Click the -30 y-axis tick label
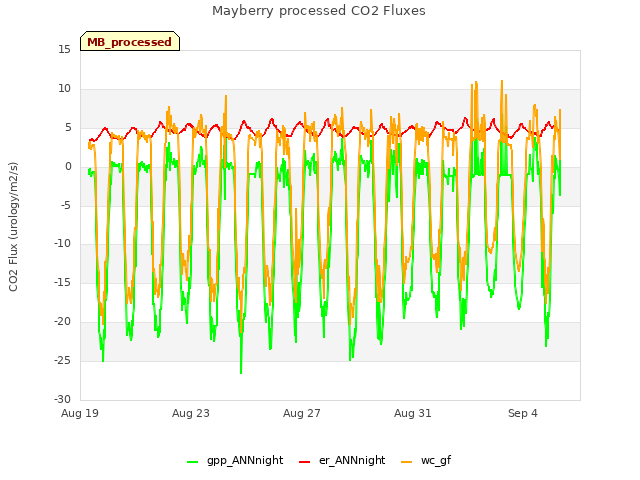 click(x=63, y=400)
